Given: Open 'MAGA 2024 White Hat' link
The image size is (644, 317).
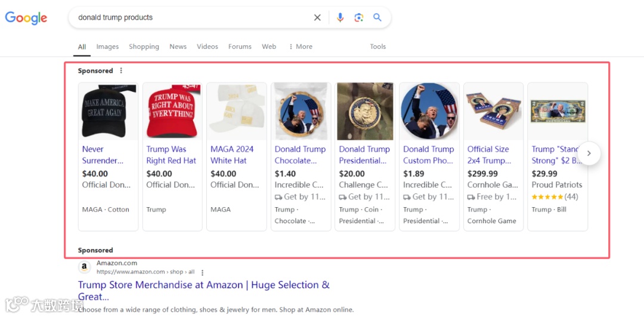Looking at the screenshot, I should [232, 155].
